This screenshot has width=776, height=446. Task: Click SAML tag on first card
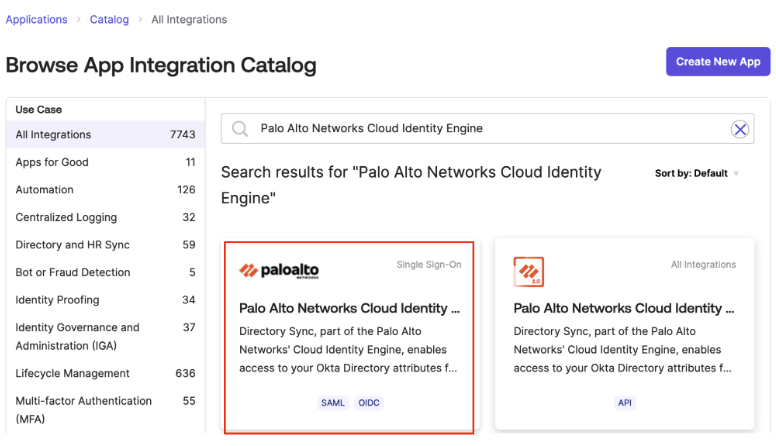tap(333, 403)
